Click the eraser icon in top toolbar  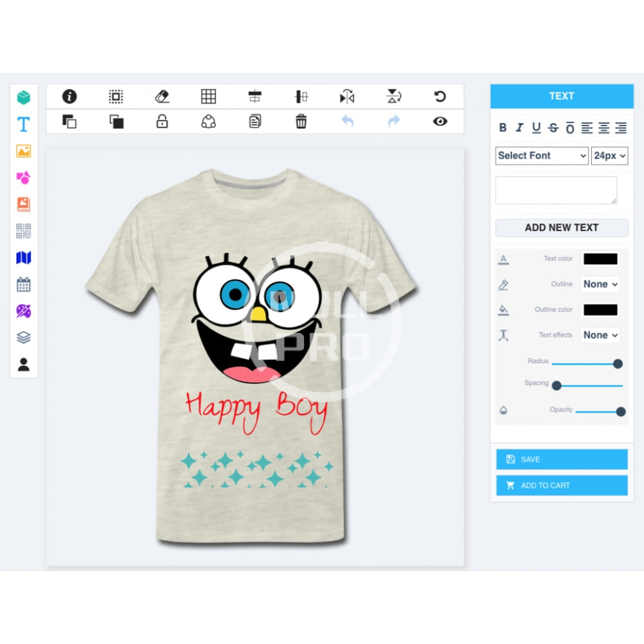pos(162,97)
